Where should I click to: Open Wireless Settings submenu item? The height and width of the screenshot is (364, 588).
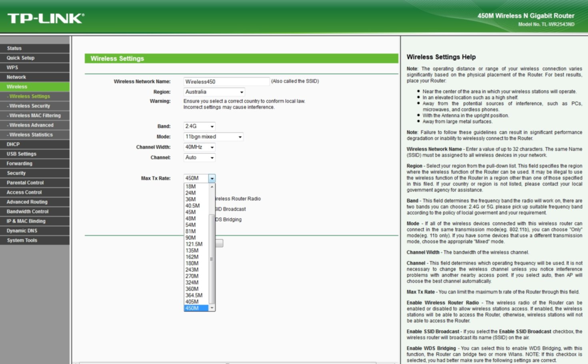click(35, 96)
